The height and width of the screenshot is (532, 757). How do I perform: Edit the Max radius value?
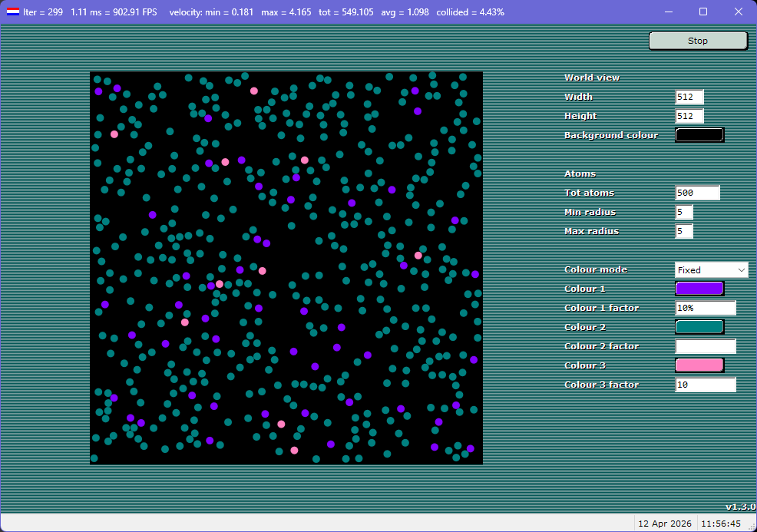(x=683, y=231)
